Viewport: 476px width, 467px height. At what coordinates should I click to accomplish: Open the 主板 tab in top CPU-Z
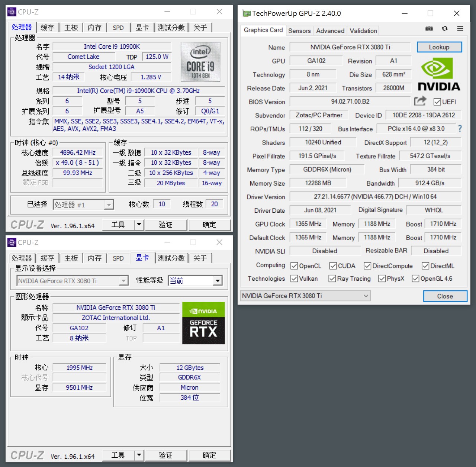coord(71,28)
